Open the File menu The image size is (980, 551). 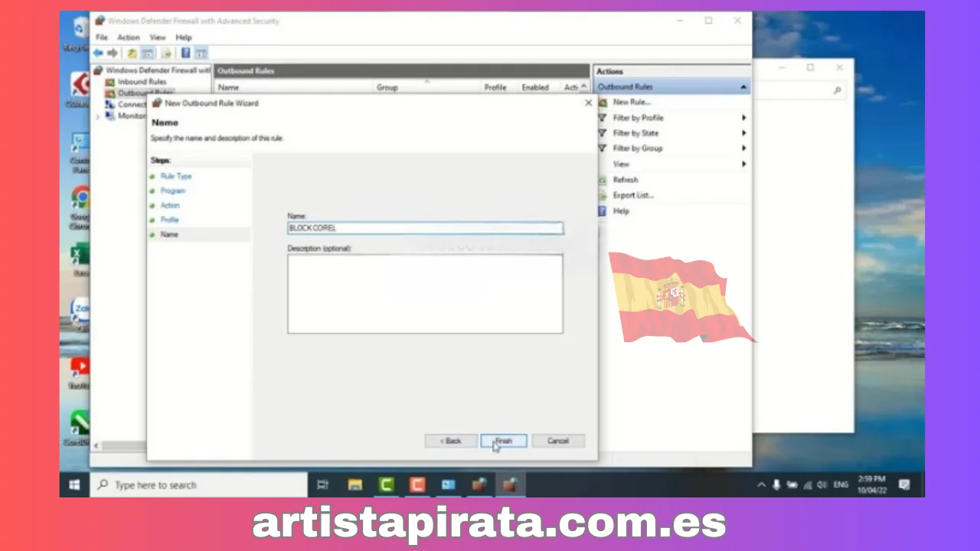click(x=102, y=37)
